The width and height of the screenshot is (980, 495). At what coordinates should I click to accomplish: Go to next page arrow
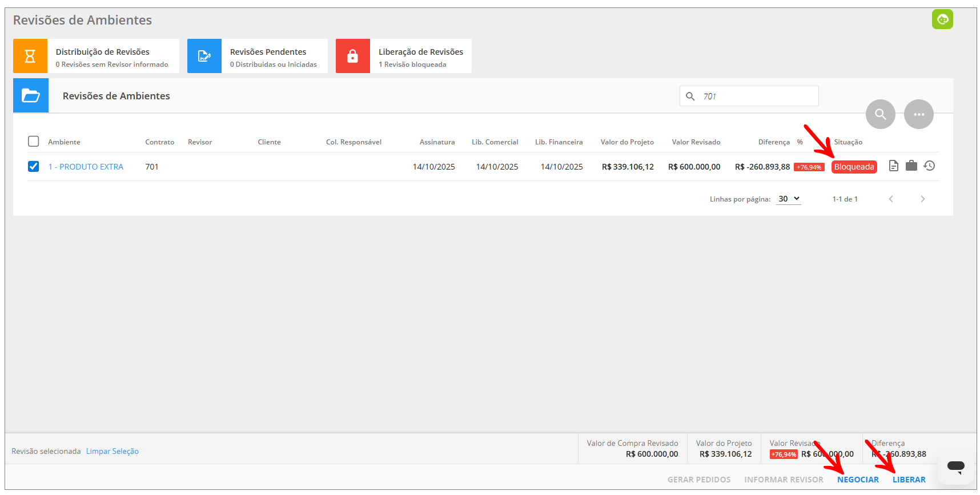click(922, 199)
